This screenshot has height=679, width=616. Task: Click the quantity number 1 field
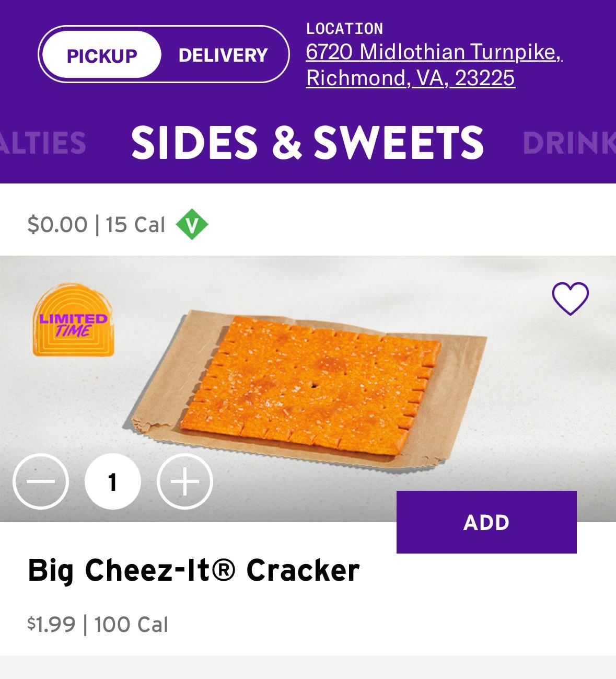tap(112, 481)
